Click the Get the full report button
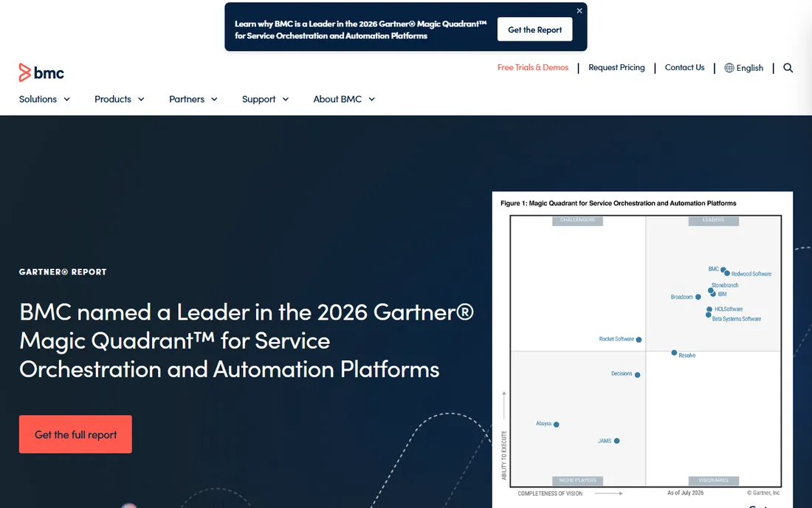The image size is (812, 508). point(75,434)
